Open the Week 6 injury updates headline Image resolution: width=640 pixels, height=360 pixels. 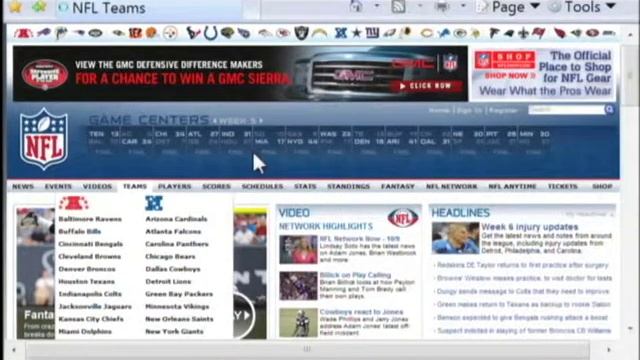point(529,227)
